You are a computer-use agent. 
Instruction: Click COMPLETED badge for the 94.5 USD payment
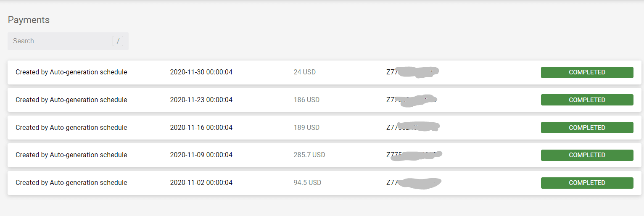pyautogui.click(x=587, y=183)
